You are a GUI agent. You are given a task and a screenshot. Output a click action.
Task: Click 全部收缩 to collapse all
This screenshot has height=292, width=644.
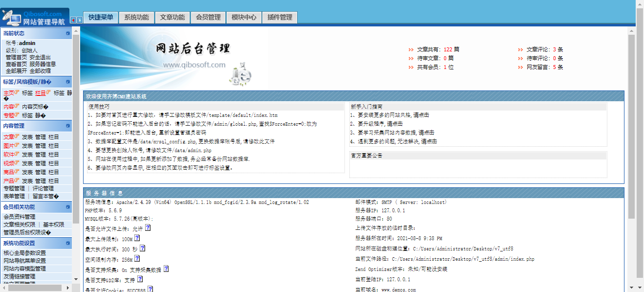[x=40, y=71]
